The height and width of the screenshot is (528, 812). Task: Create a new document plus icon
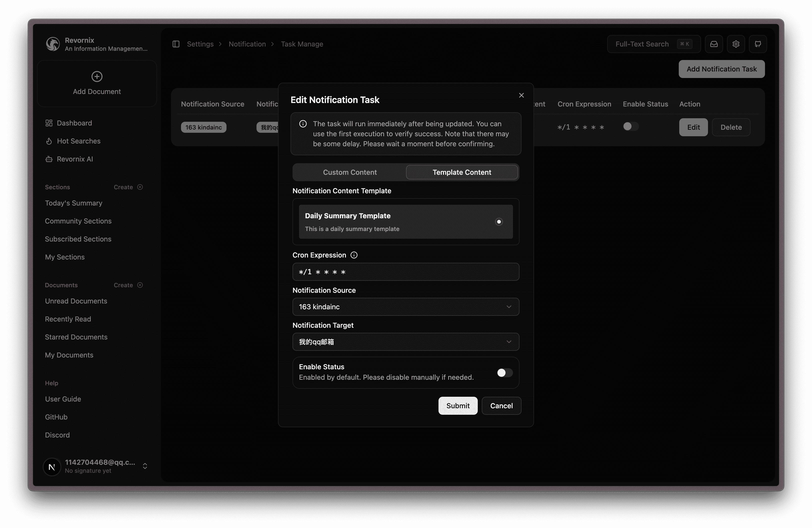click(140, 285)
